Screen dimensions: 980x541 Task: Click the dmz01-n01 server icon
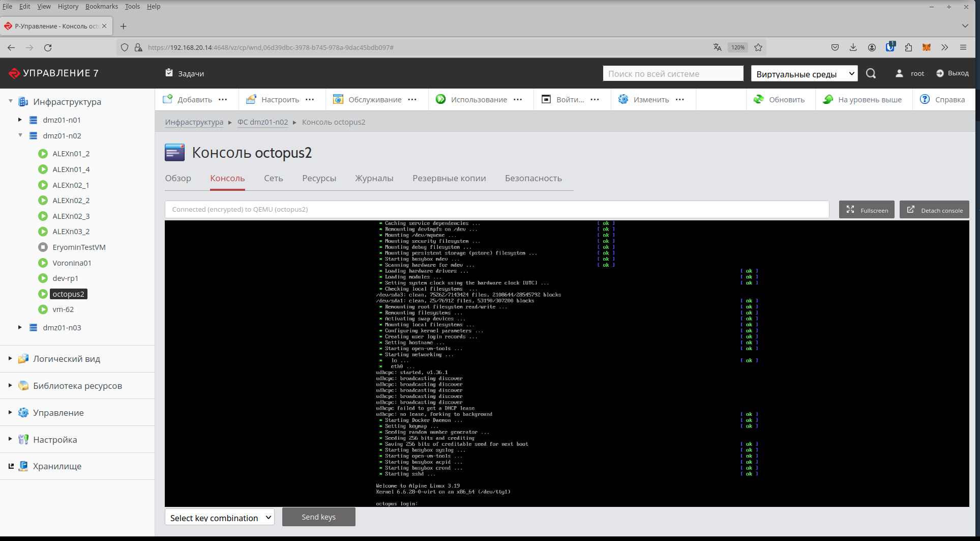[33, 120]
